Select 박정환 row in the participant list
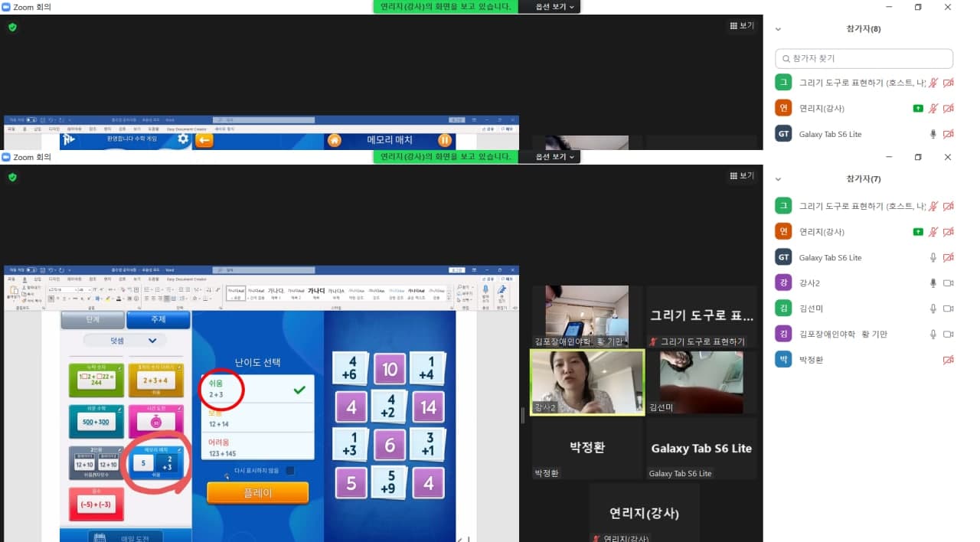This screenshot has width=980, height=542. tap(864, 360)
